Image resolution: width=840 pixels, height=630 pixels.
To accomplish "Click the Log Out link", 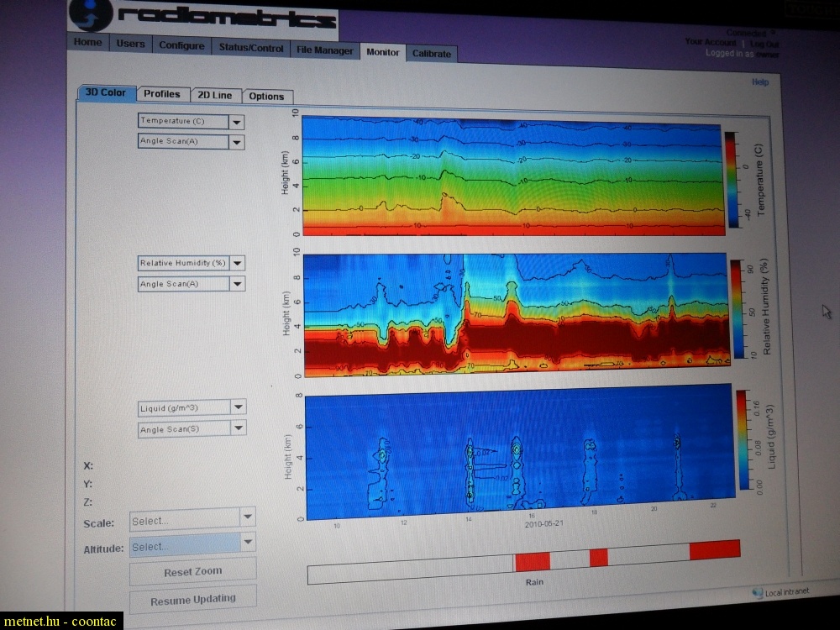I will click(x=764, y=44).
